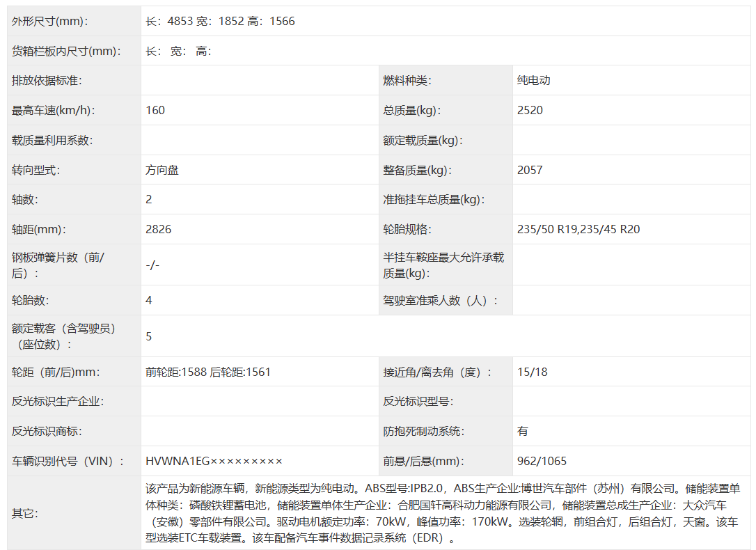This screenshot has width=756, height=550.
Task: Click the 方向盘 steering type value
Action: pyautogui.click(x=162, y=170)
